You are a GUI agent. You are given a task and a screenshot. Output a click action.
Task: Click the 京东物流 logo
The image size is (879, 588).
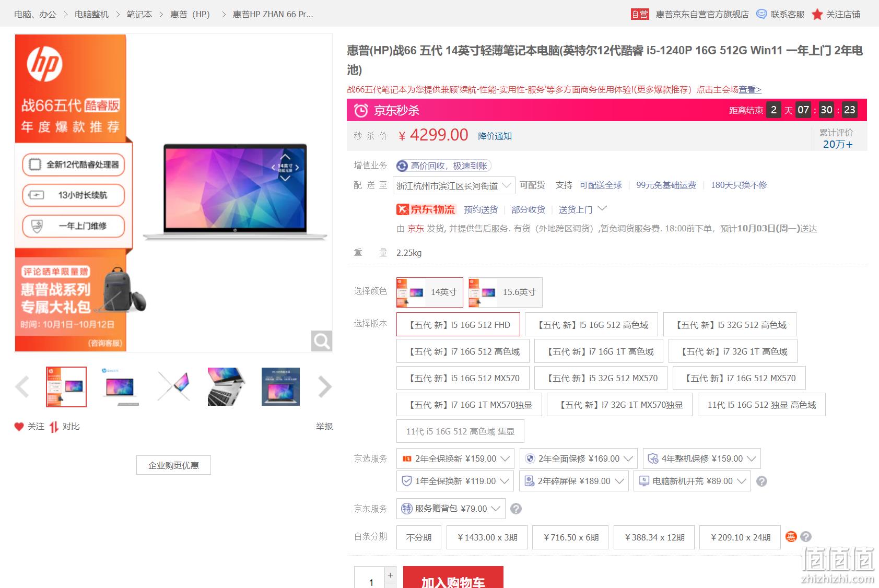[426, 209]
